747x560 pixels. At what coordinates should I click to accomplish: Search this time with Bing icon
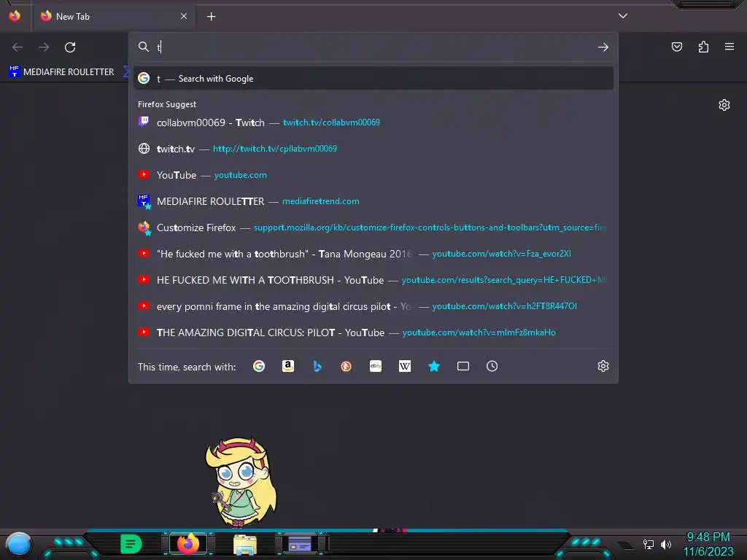pos(317,366)
